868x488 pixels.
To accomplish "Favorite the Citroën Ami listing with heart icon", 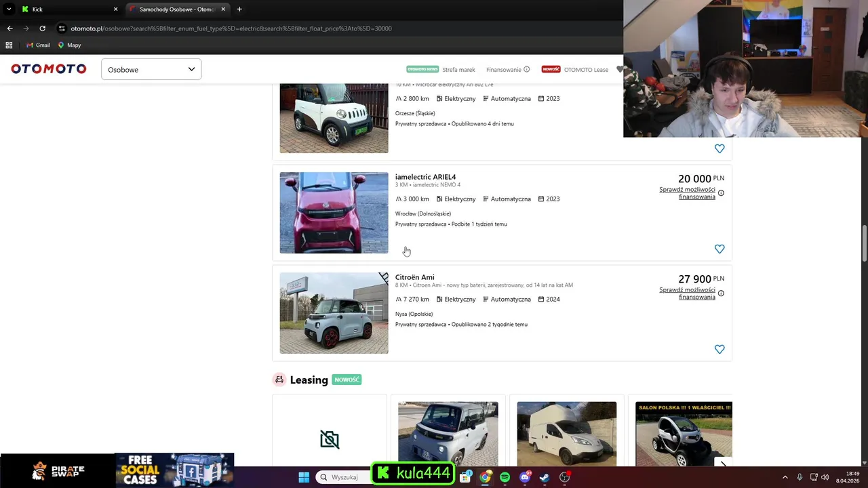I will (x=719, y=349).
